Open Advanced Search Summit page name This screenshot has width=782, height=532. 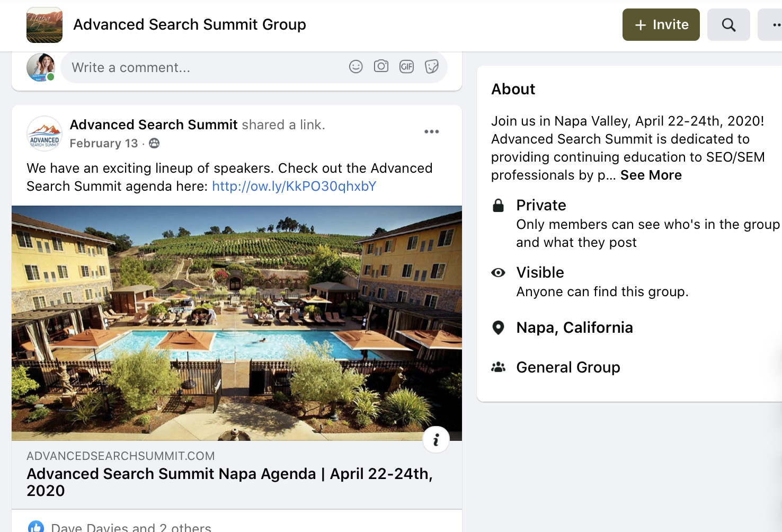pos(154,125)
